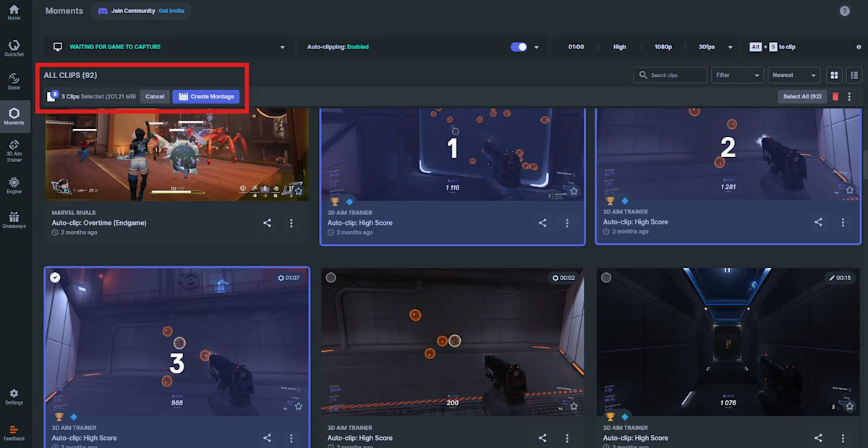This screenshot has height=448, width=868.
Task: Go to the Moments tab
Action: click(x=14, y=116)
